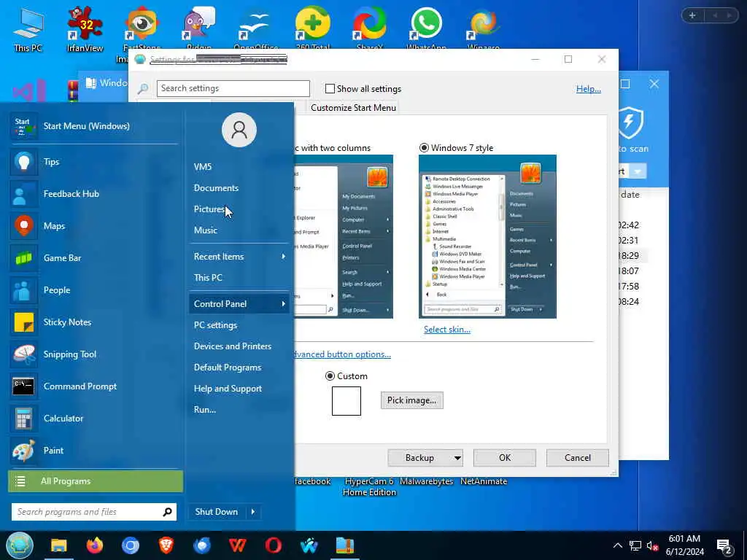Open Chromium browser taskbar icon
The height and width of the screenshot is (560, 747).
pos(131,545)
